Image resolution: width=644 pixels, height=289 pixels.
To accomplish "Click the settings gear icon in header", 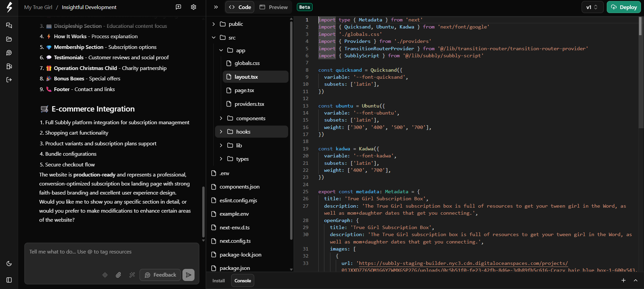I will point(194,7).
